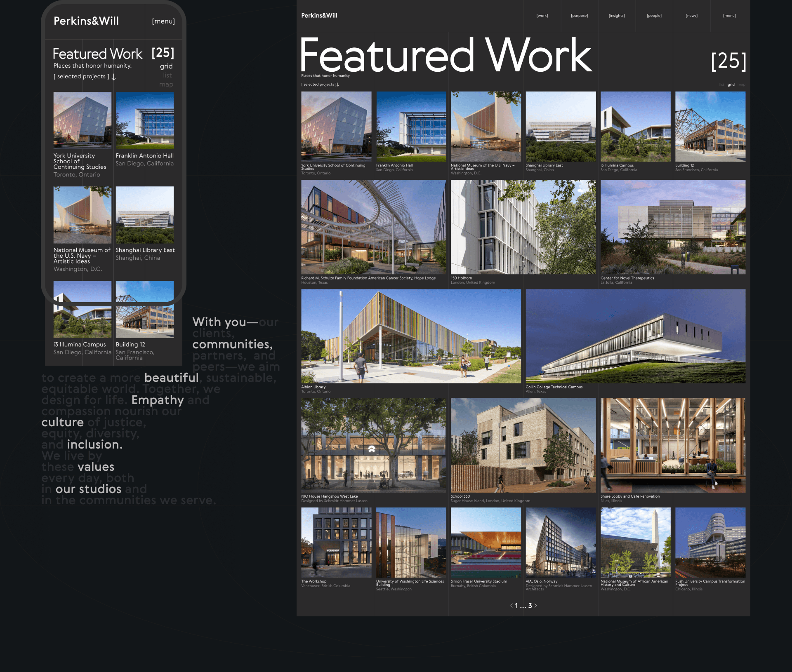Image resolution: width=792 pixels, height=672 pixels.
Task: Click the Collin College Technical Campus title link
Action: 554,387
